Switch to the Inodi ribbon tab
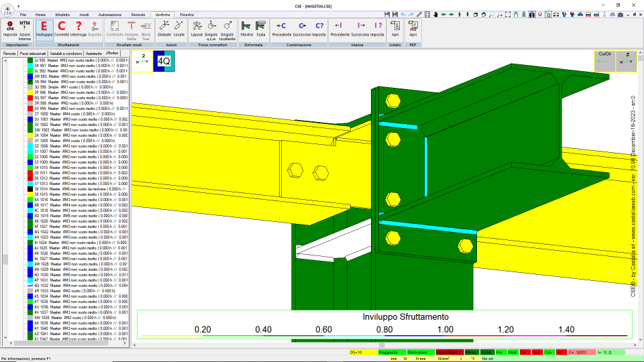Viewport: 644px width, 362px height. 84,15
